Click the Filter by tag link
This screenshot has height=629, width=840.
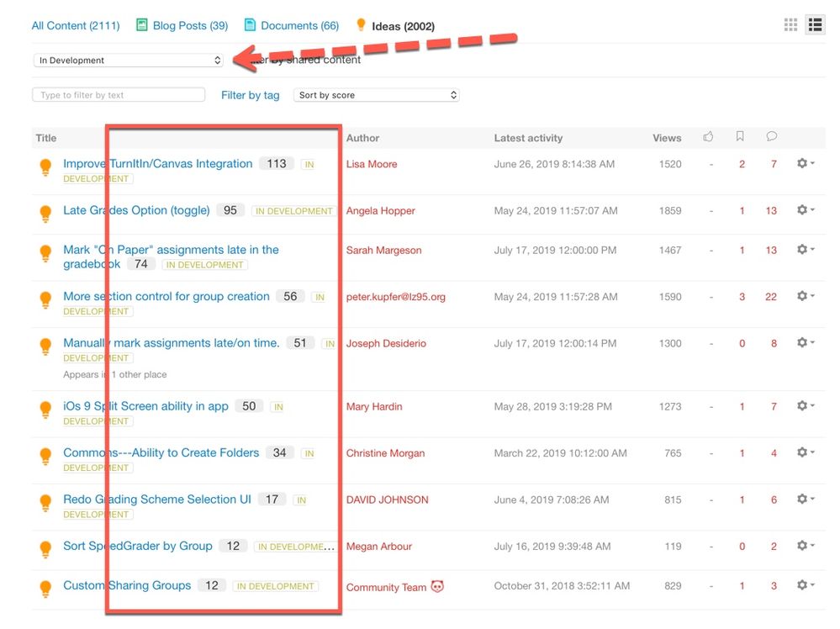point(250,95)
